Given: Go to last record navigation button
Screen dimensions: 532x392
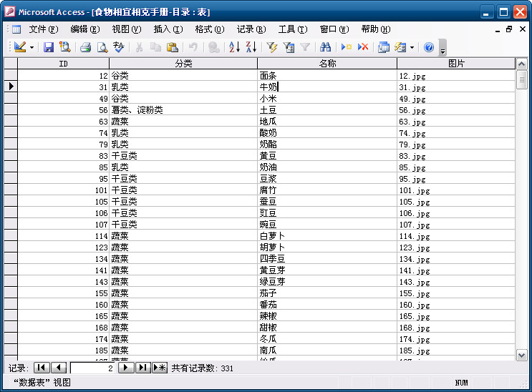Looking at the screenshot, I should click(x=142, y=368).
